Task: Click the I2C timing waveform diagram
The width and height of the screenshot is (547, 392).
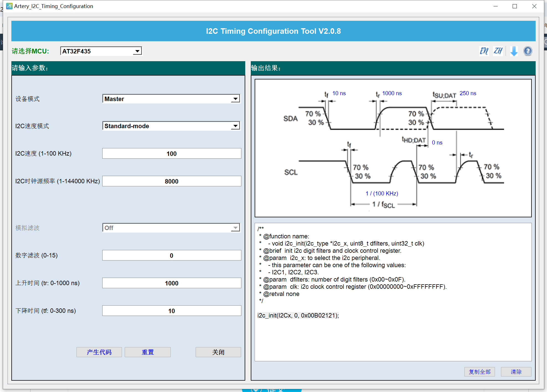Action: point(393,148)
